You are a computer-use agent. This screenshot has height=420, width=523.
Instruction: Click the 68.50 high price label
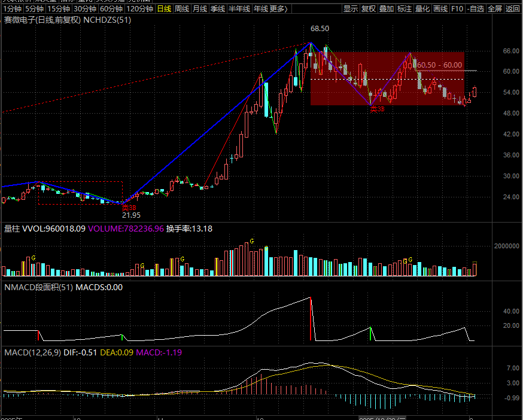320,29
